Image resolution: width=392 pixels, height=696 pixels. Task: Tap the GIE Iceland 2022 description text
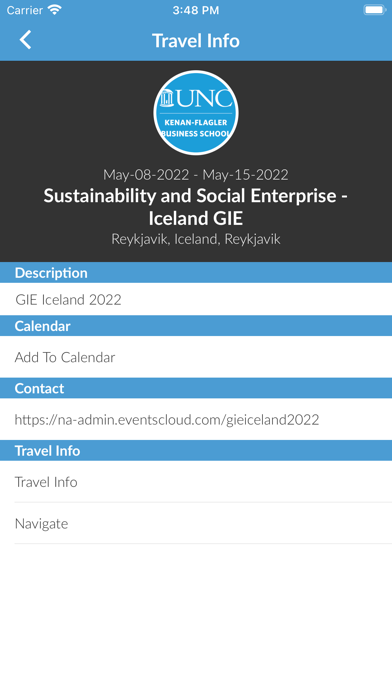tap(68, 300)
